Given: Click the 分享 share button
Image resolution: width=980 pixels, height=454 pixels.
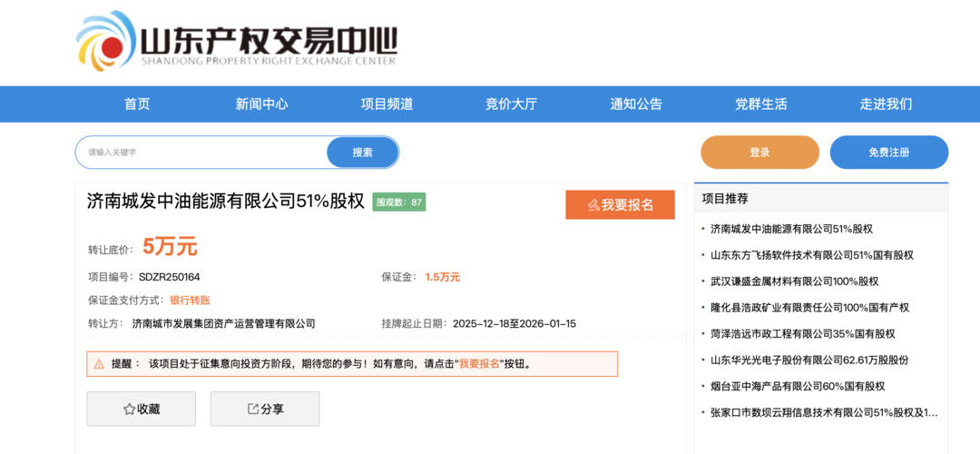Looking at the screenshot, I should point(265,410).
